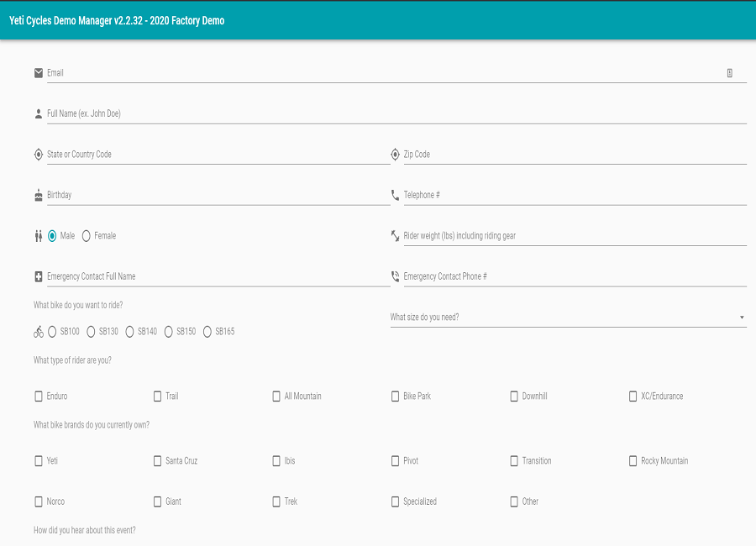Check the XC/Endurance rider type
This screenshot has width=756, height=546.
tap(633, 396)
